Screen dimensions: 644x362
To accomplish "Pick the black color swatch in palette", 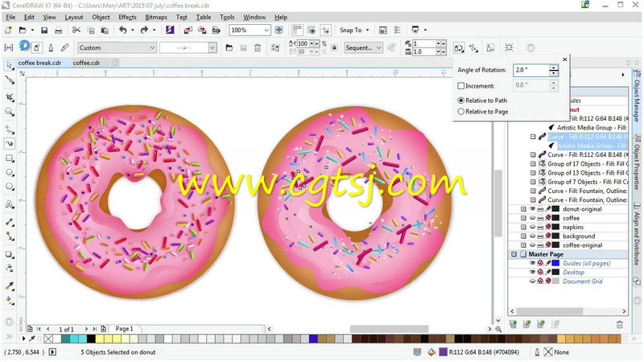I will 91,339.
